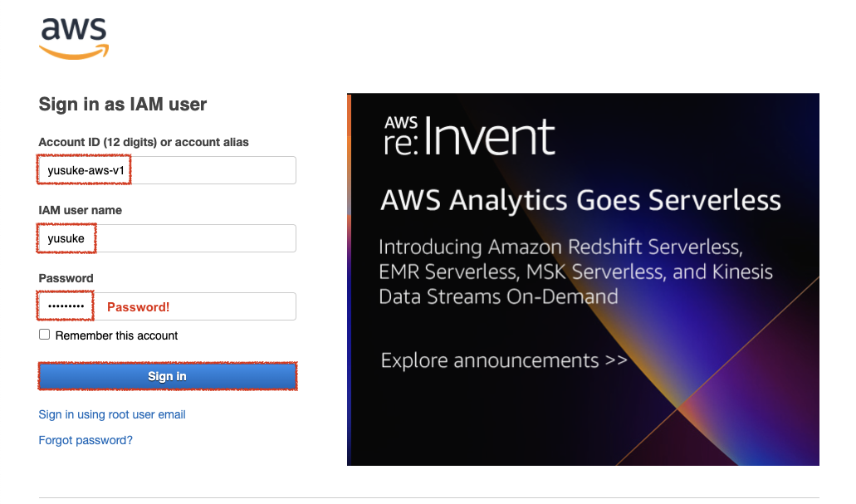The width and height of the screenshot is (856, 504).
Task: Focus the Account ID or alias field
Action: [167, 171]
